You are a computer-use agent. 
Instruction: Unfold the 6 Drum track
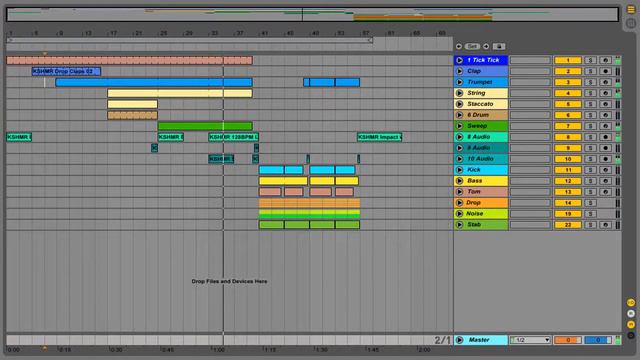[x=459, y=115]
